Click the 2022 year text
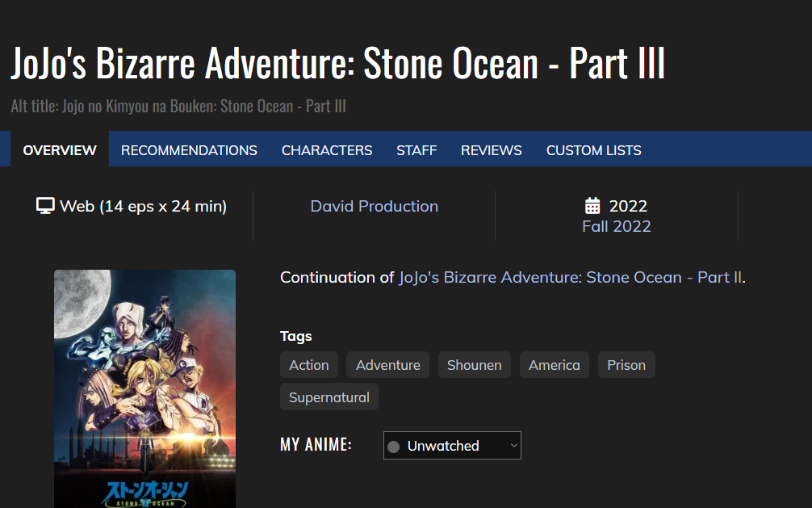The image size is (812, 508). (628, 206)
